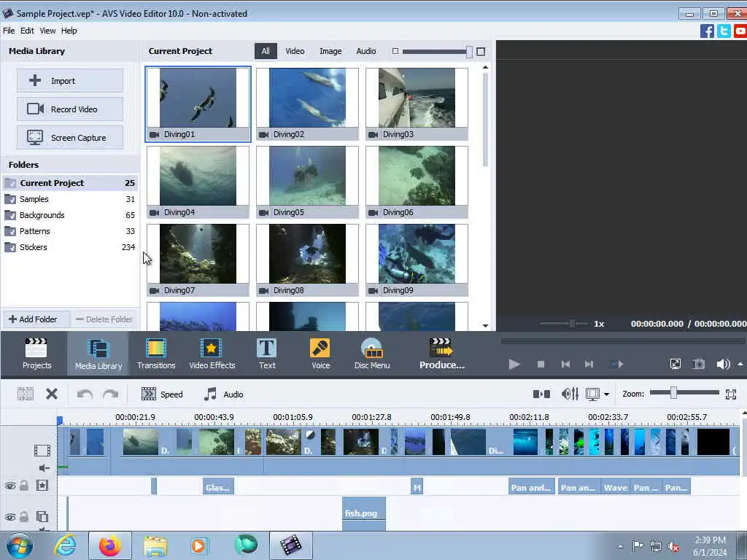
Task: Open the Facebook link icon
Action: point(707,31)
